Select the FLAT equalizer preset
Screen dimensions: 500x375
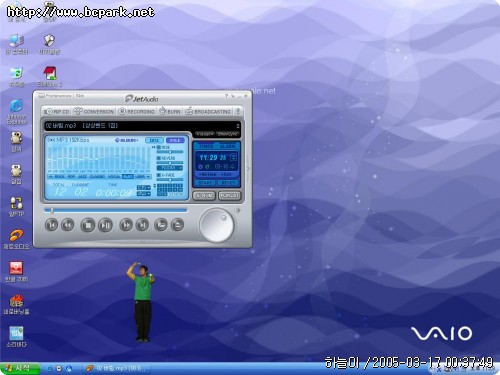click(x=127, y=177)
